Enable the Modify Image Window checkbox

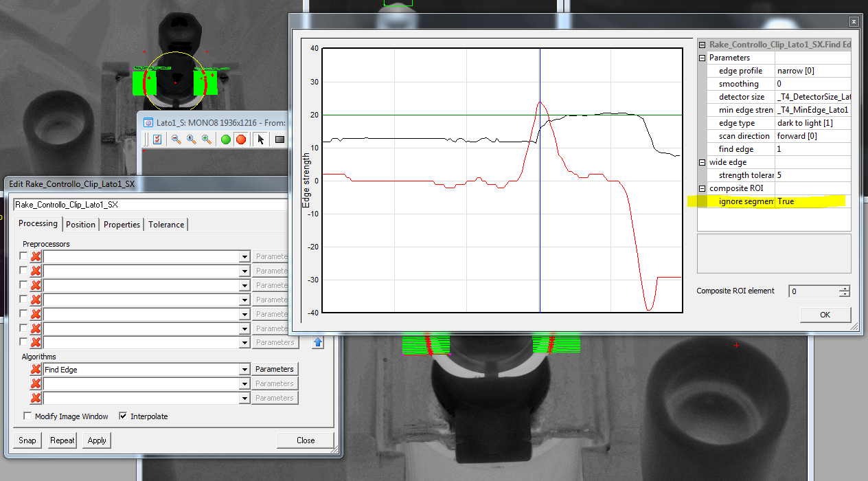pos(27,416)
